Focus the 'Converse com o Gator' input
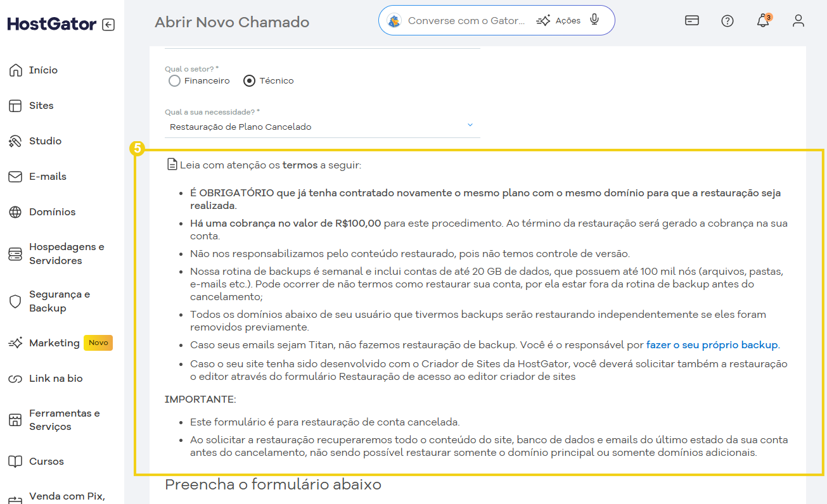Image resolution: width=827 pixels, height=504 pixels. (x=466, y=21)
